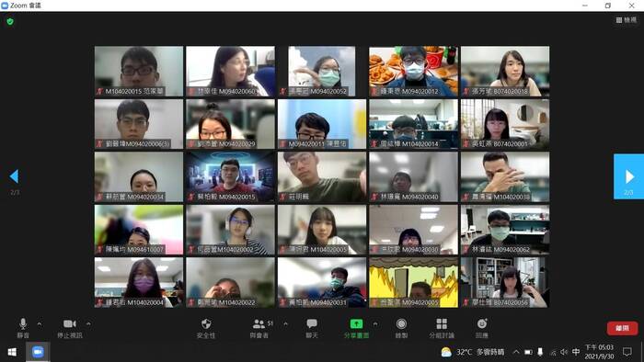Switch the 中 input method indicator
The image size is (644, 362).
[576, 352]
